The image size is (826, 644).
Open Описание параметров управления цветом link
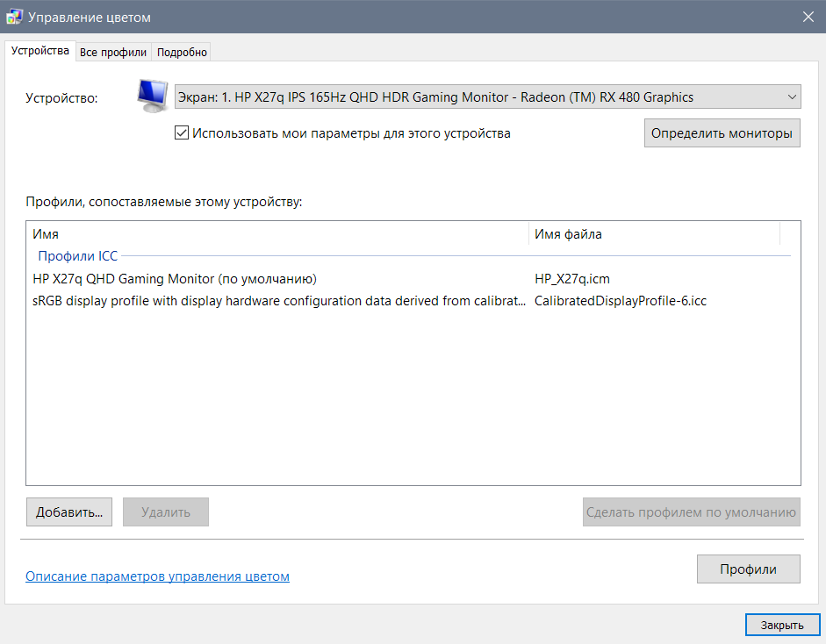[x=157, y=576]
